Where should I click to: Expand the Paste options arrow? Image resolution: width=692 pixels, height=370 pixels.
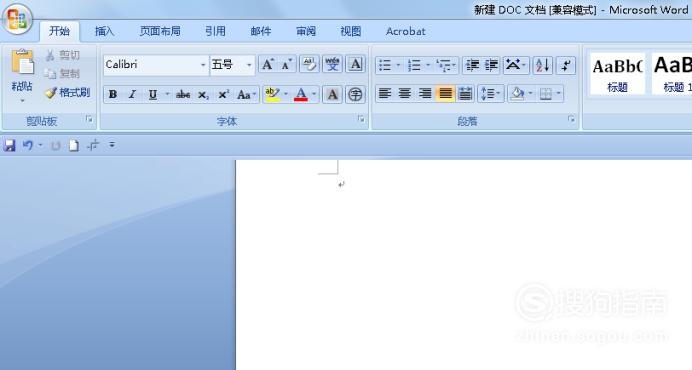coord(23,101)
